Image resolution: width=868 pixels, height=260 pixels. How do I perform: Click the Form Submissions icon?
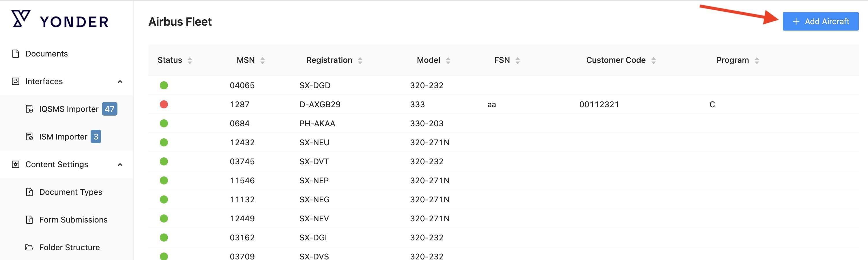(x=29, y=220)
